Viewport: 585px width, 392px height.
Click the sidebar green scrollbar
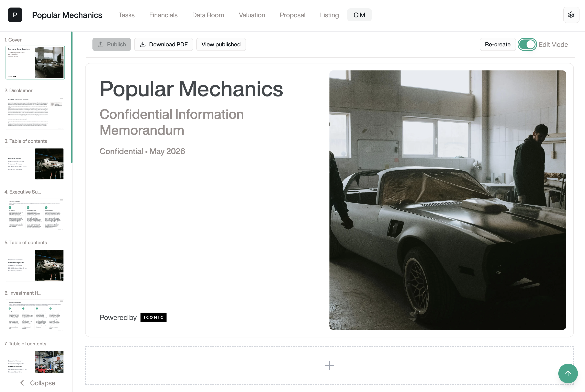click(71, 97)
